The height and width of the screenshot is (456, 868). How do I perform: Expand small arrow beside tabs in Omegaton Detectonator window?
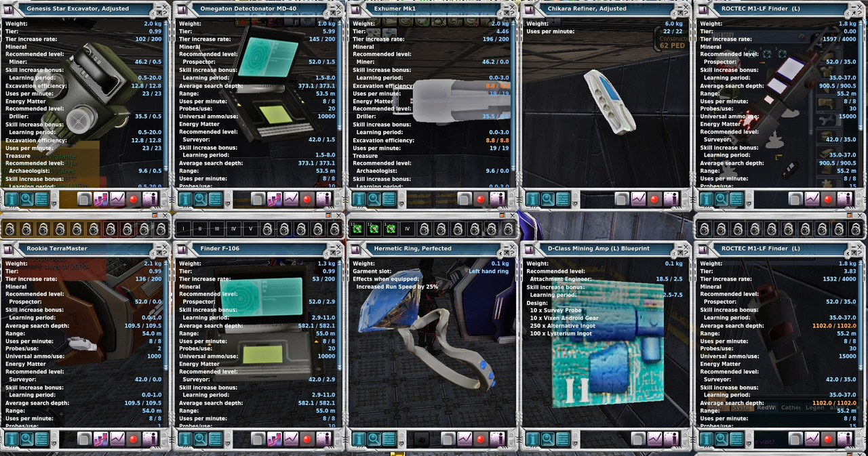coord(228,203)
